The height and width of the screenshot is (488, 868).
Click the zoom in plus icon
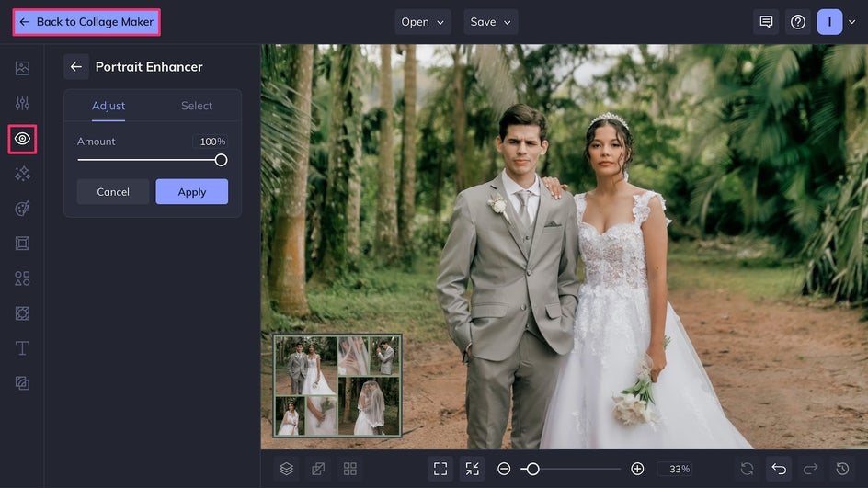tap(637, 469)
